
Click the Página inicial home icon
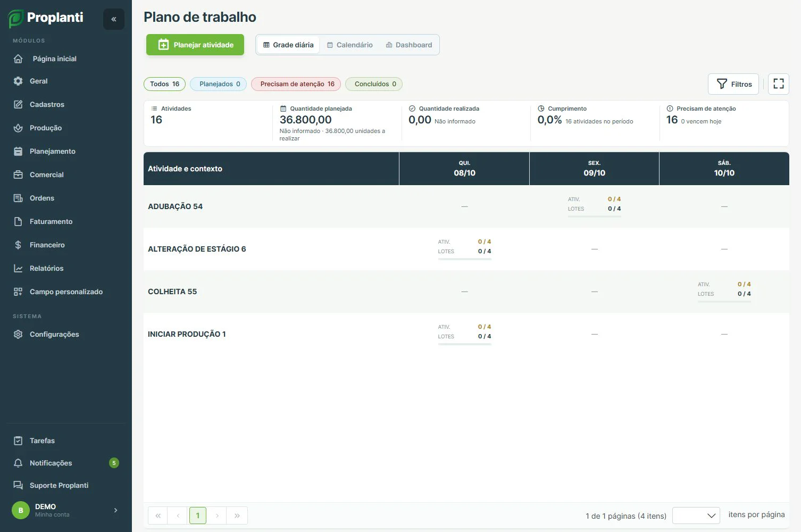tap(18, 59)
